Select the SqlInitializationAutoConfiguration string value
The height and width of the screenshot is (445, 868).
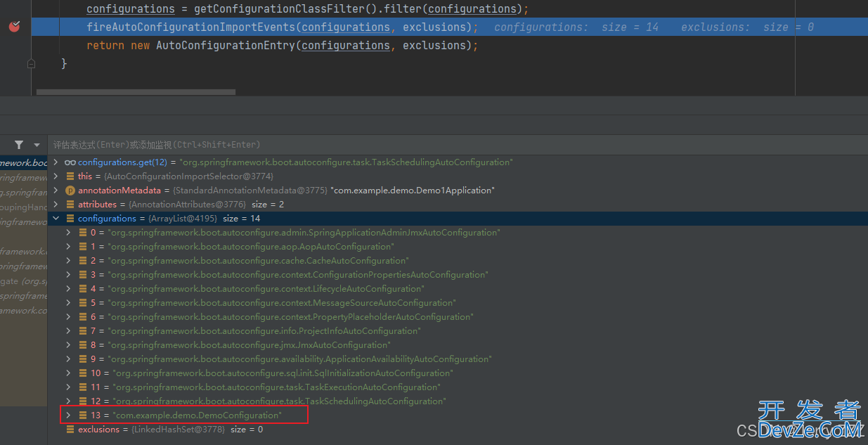click(x=283, y=373)
